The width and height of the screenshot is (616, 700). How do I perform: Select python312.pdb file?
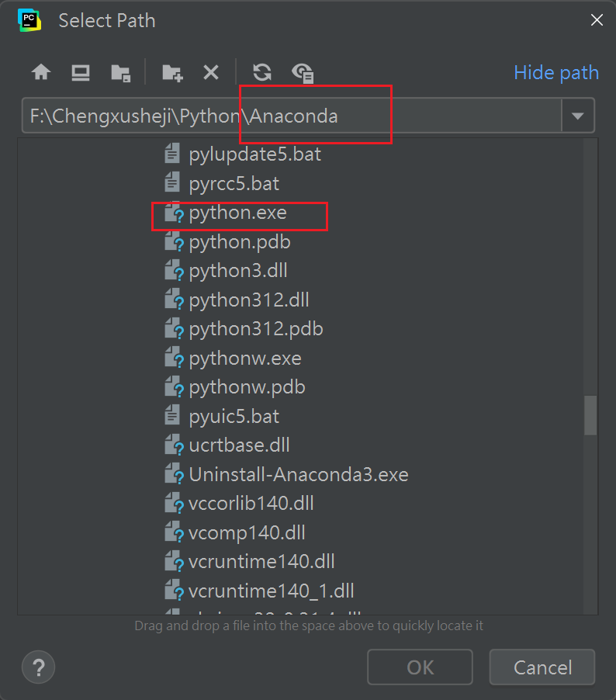256,329
